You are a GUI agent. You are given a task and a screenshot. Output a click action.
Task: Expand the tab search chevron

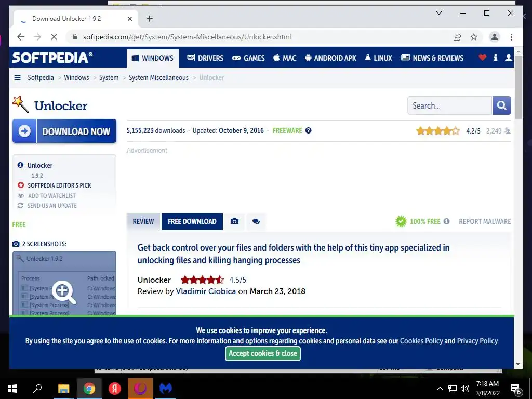pos(438,13)
